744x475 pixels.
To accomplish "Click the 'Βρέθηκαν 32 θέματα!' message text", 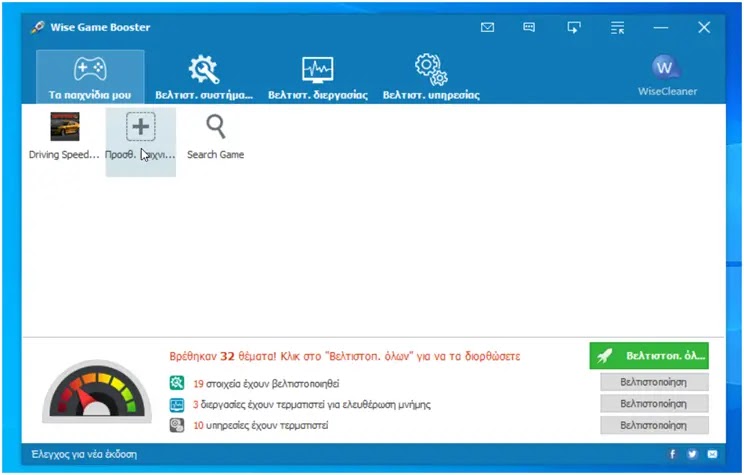I will (x=344, y=356).
